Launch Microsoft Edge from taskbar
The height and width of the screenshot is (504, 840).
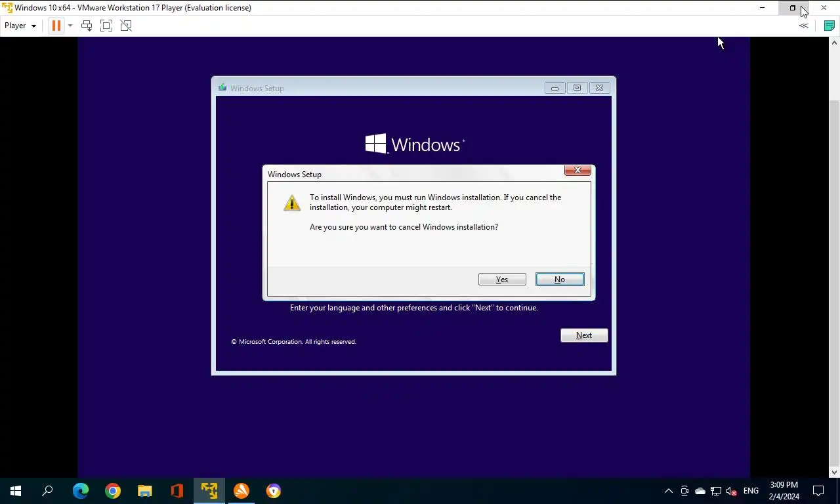click(x=81, y=491)
